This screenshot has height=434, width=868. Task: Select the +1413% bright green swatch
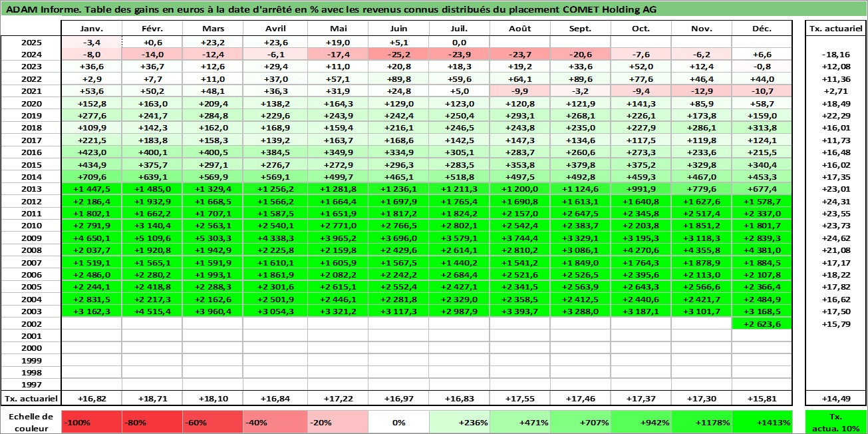click(x=762, y=422)
